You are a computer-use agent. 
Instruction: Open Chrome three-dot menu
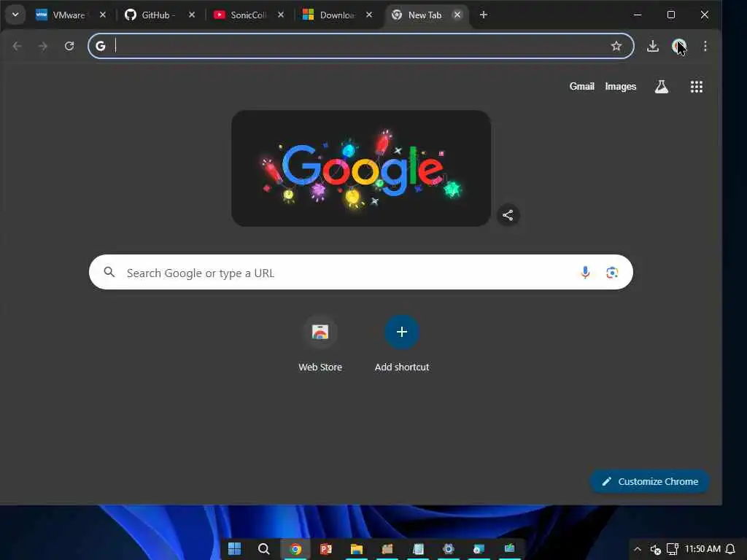(x=705, y=46)
